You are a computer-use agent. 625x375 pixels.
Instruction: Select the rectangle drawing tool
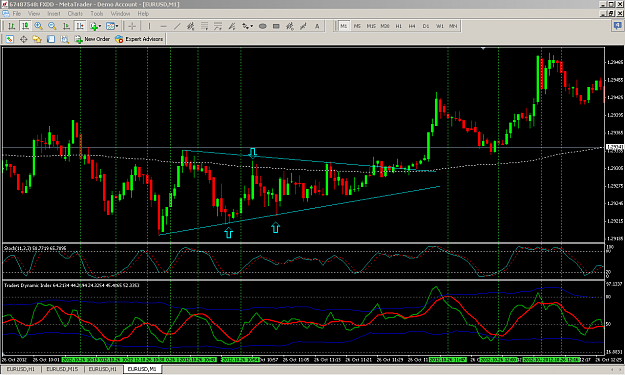point(276,26)
